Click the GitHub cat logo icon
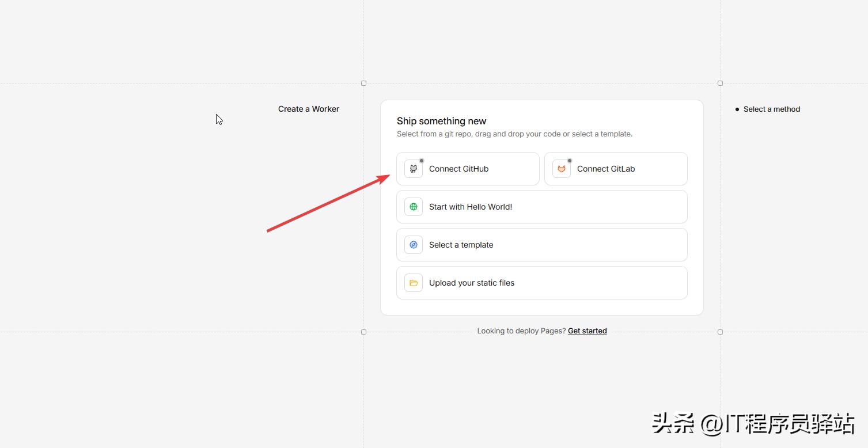 (414, 169)
